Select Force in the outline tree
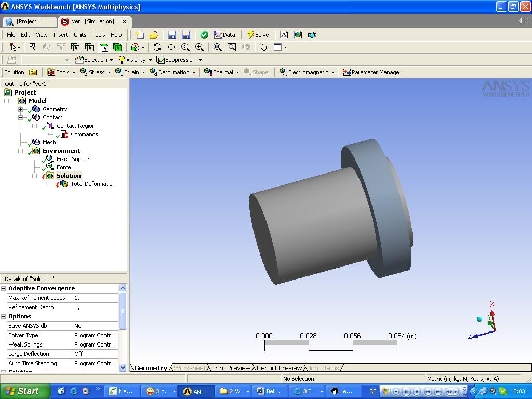Viewport: 532px width, 399px height. 63,167
